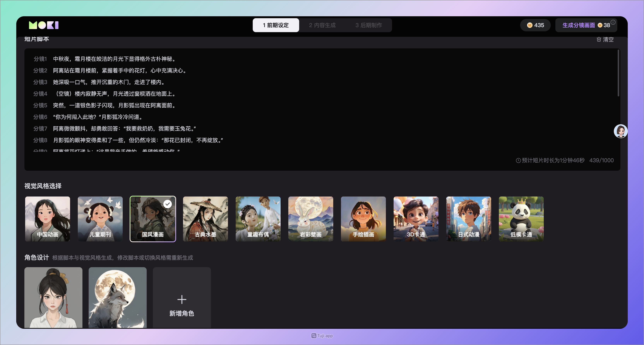Select the 中国动画 style
This screenshot has height=345, width=644.
click(x=47, y=219)
